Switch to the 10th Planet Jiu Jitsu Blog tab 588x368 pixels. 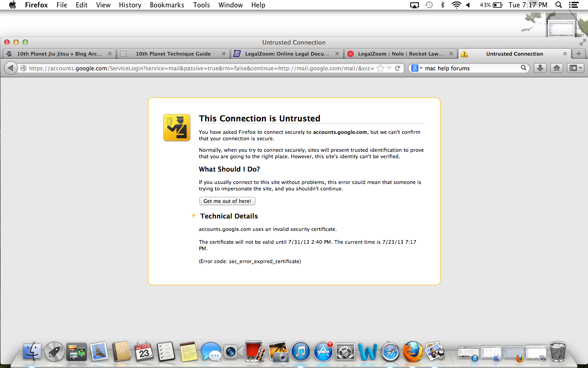tap(59, 54)
